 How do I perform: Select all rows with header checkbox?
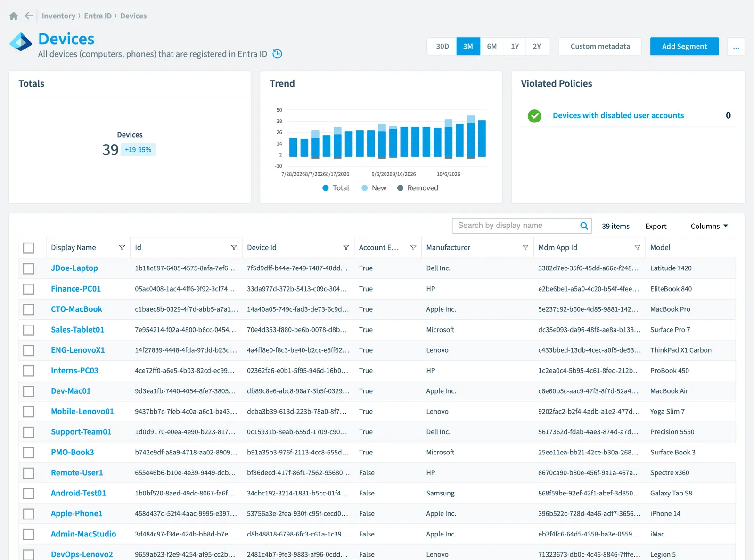[29, 248]
